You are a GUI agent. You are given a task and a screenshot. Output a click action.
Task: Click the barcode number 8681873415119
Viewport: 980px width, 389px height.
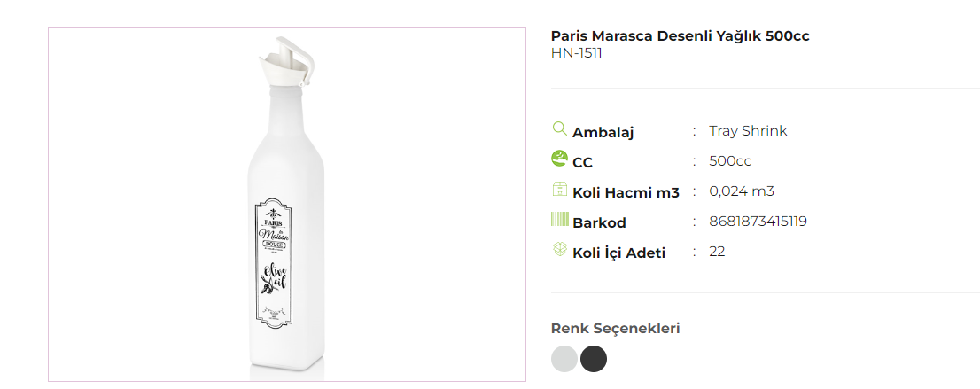(758, 222)
